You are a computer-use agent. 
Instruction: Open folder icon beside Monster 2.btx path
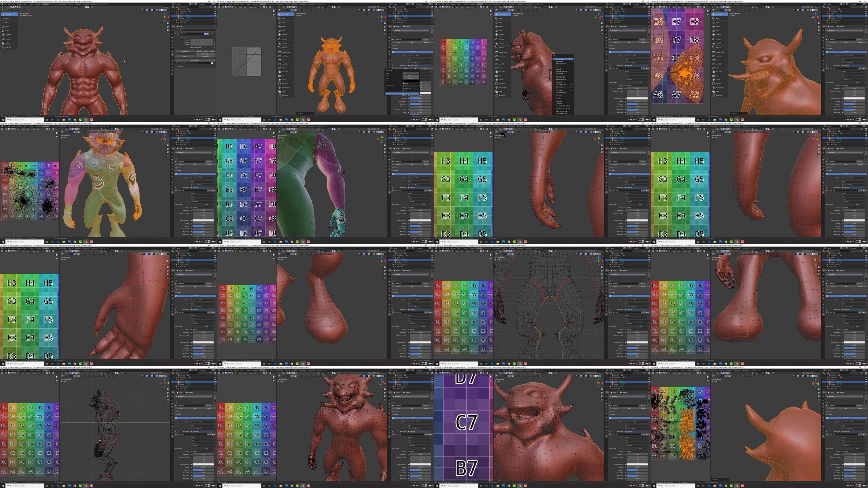click(x=212, y=63)
